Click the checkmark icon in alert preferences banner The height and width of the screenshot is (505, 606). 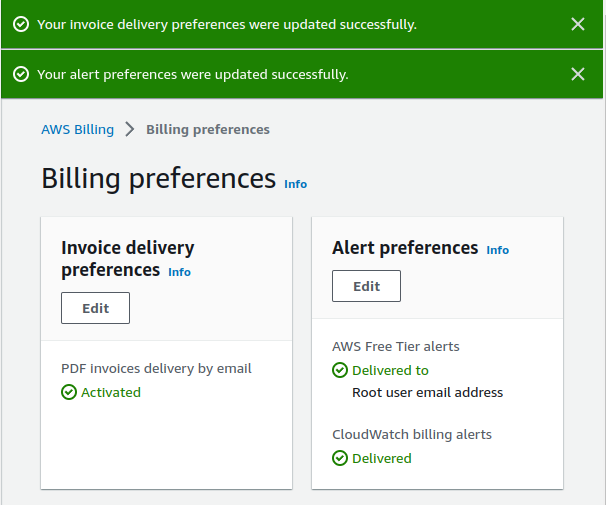pyautogui.click(x=21, y=74)
